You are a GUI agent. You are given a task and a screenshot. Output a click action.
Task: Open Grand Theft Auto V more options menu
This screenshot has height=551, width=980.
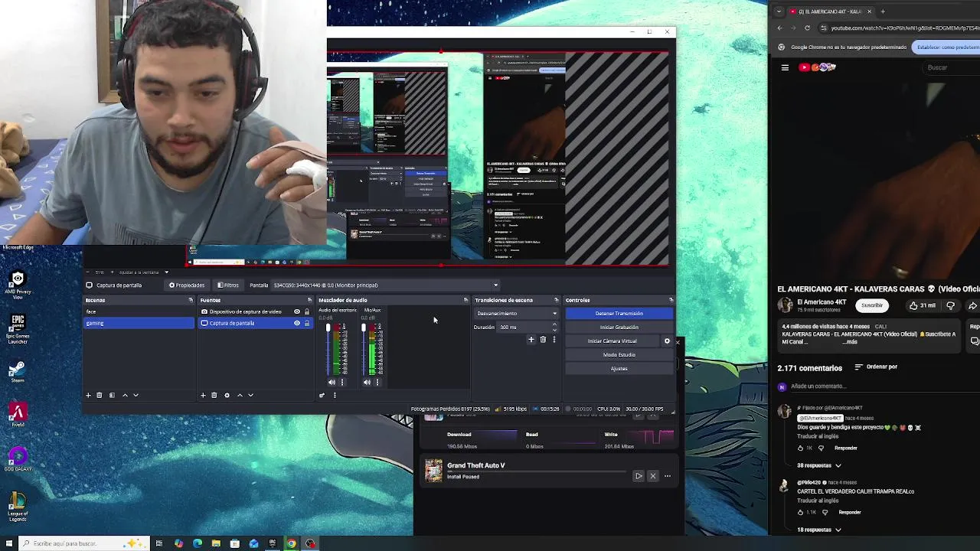tap(668, 476)
